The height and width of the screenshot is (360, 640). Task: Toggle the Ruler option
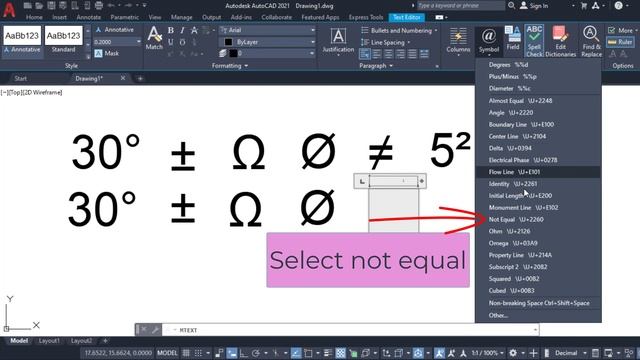pyautogui.click(x=620, y=42)
